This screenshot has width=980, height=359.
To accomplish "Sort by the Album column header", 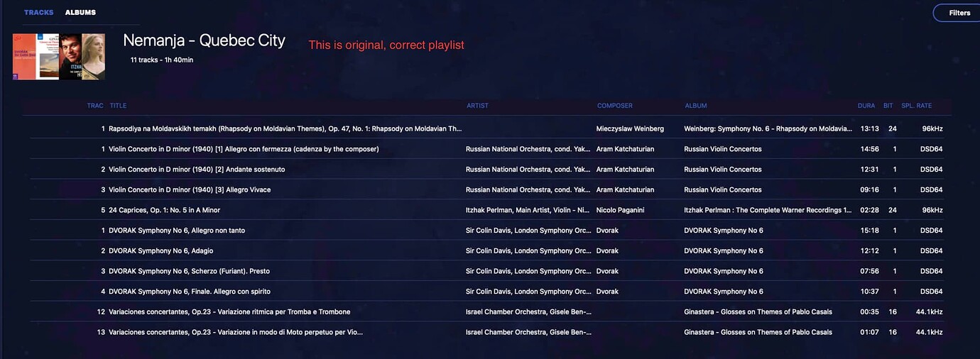I will [695, 106].
